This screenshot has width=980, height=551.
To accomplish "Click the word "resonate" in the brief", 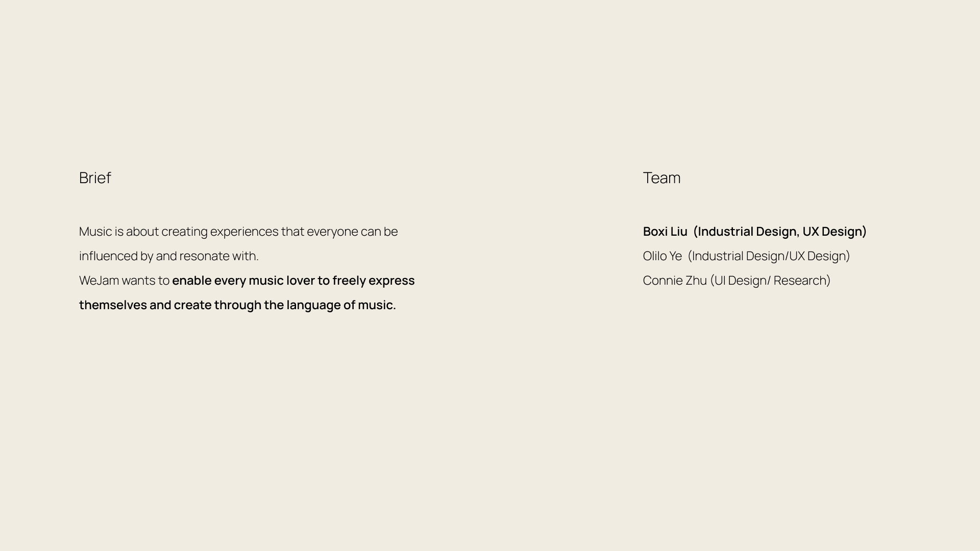I will click(204, 256).
